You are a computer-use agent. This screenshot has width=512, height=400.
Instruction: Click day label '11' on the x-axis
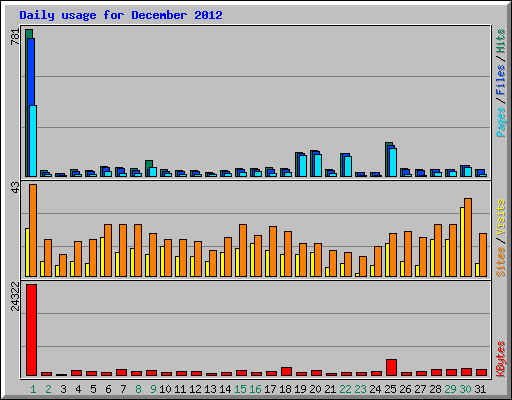(180, 389)
